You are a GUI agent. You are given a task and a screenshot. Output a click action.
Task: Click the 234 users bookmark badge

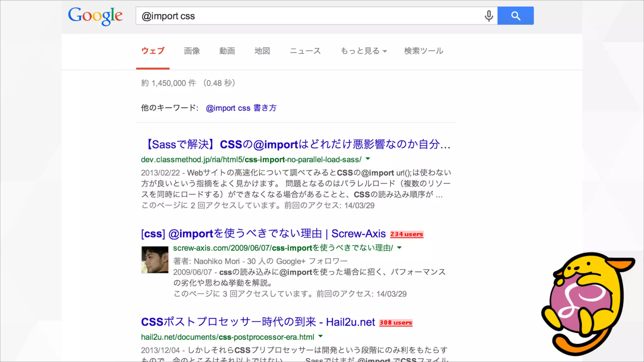(x=407, y=234)
